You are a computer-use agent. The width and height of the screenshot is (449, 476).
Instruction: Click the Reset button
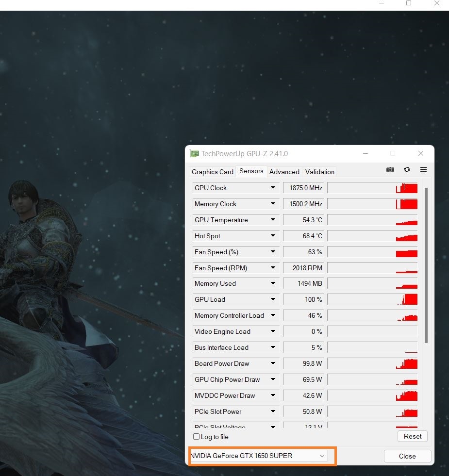(x=413, y=436)
